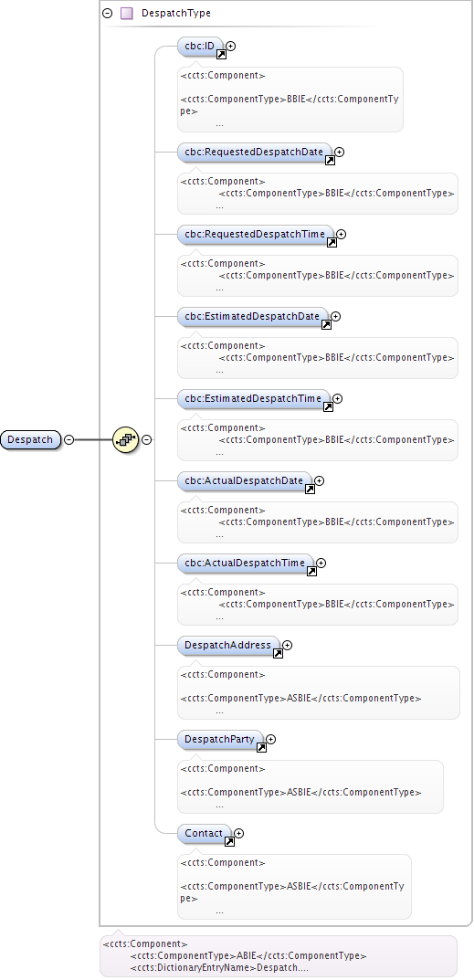Click the ASIBE annotation under DespatchAddress
The height and width of the screenshot is (980, 474).
(319, 692)
